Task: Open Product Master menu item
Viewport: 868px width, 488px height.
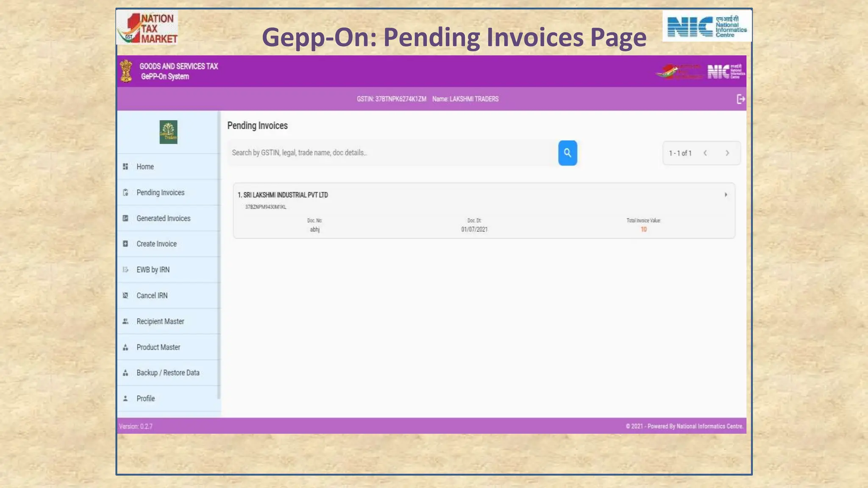Action: click(169, 347)
